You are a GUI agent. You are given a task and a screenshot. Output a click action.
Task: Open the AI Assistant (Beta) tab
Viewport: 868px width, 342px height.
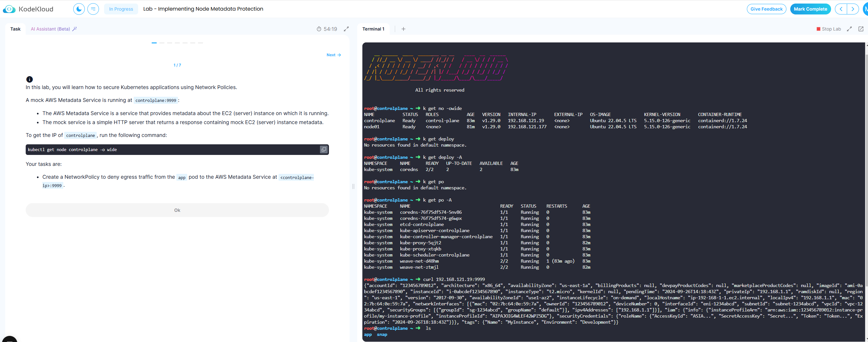coord(50,29)
